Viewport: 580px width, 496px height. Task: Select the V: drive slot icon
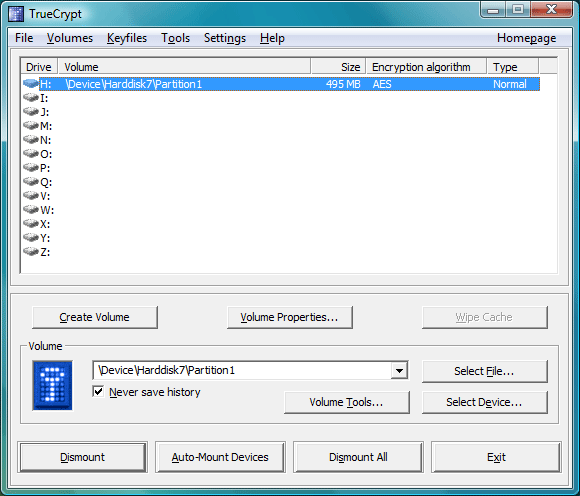click(x=31, y=196)
